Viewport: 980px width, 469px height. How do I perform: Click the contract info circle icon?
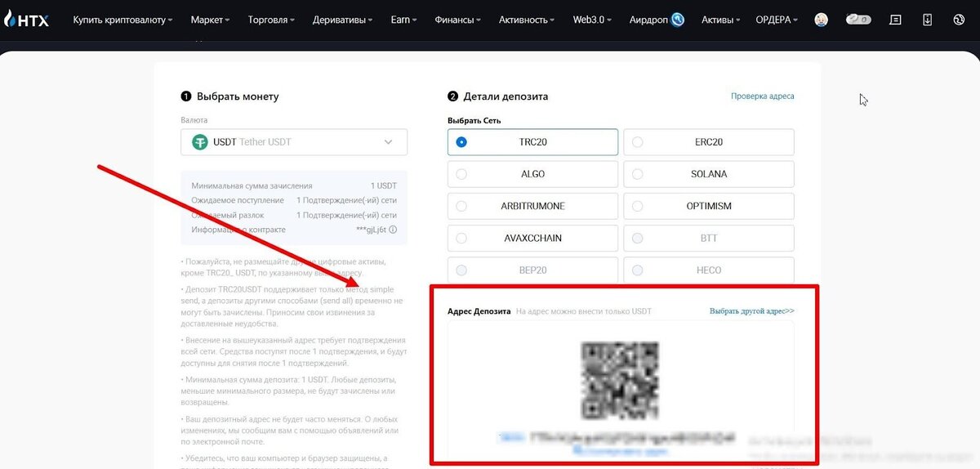(x=394, y=230)
